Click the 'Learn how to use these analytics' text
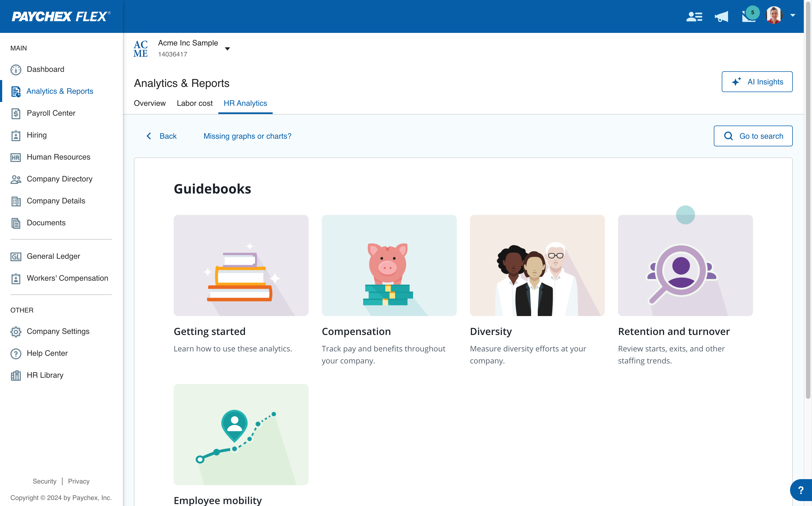Image resolution: width=812 pixels, height=506 pixels. (233, 349)
